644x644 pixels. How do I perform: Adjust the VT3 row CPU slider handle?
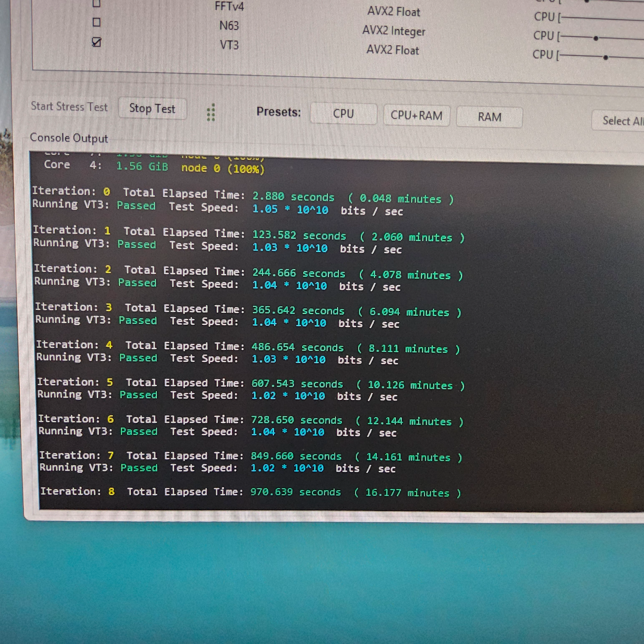pyautogui.click(x=606, y=58)
